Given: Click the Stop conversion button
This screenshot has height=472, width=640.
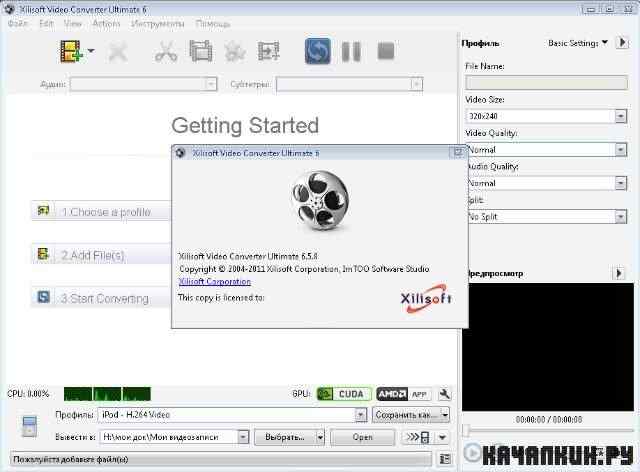Looking at the screenshot, I should [386, 51].
